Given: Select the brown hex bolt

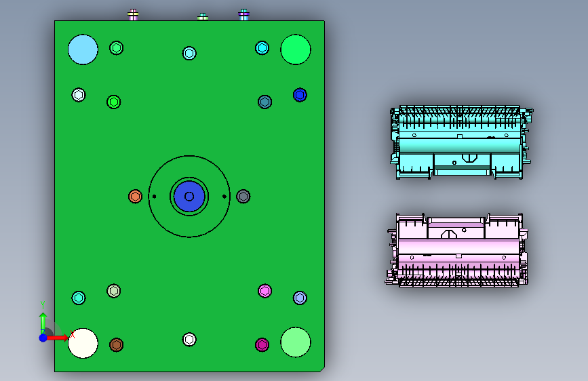Looking at the screenshot, I should tap(116, 344).
